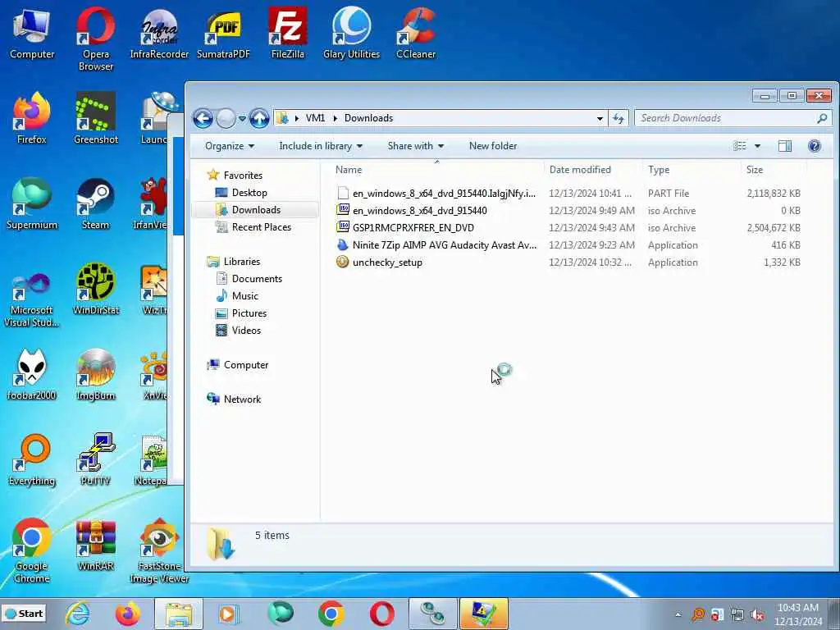This screenshot has height=630, width=840.
Task: Open the recent pages dropdown arrow
Action: coord(242,118)
